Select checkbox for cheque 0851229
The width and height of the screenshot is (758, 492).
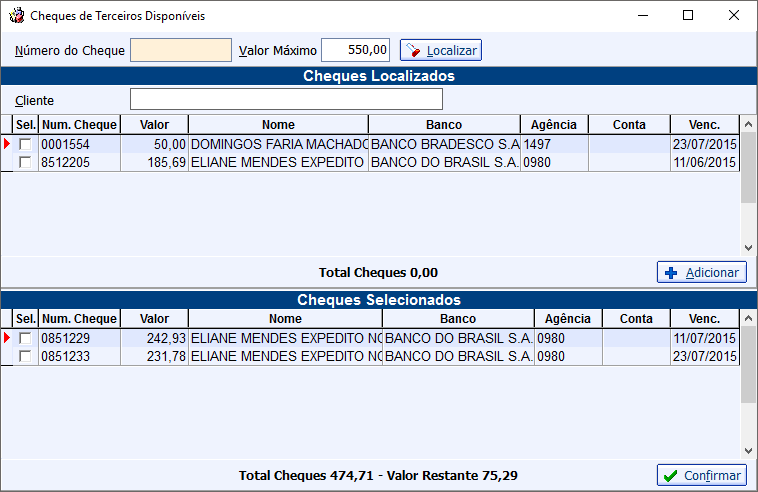(25, 338)
